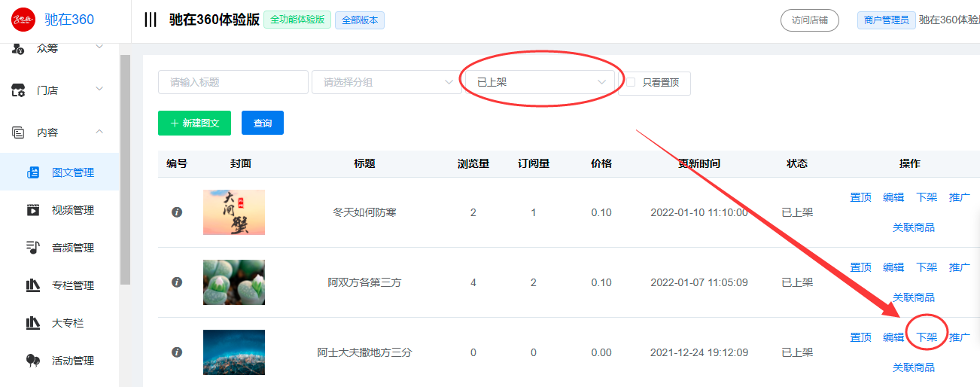Click the sidebar vertical scrollbar
This screenshot has height=387, width=980.
[126, 169]
